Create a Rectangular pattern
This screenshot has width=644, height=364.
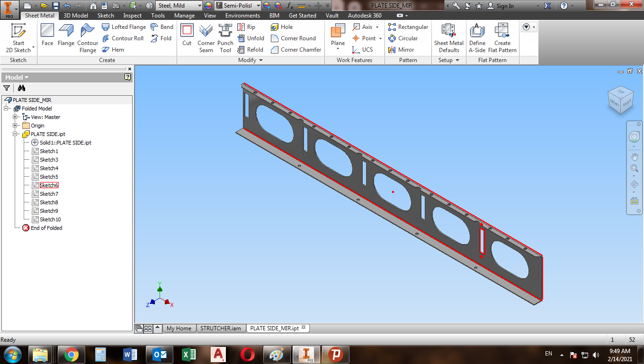click(x=408, y=27)
